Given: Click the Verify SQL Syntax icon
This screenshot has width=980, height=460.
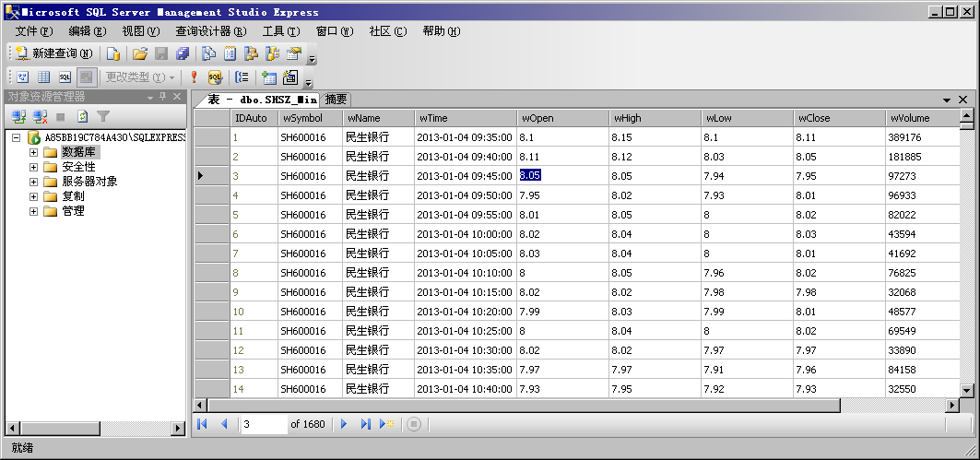Looking at the screenshot, I should click(215, 77).
